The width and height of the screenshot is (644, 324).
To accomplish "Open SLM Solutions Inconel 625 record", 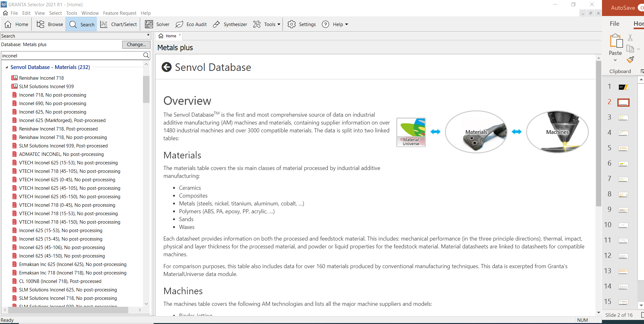I will point(68,289).
